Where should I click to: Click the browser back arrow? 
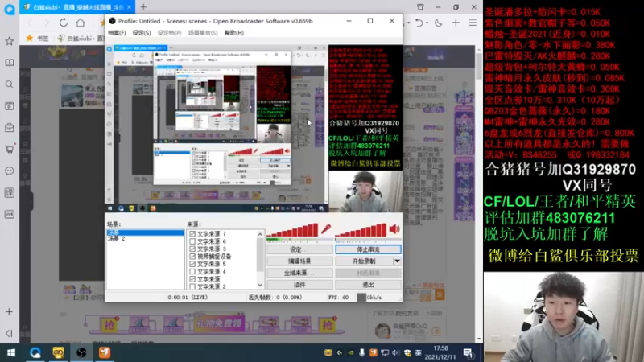(x=30, y=23)
